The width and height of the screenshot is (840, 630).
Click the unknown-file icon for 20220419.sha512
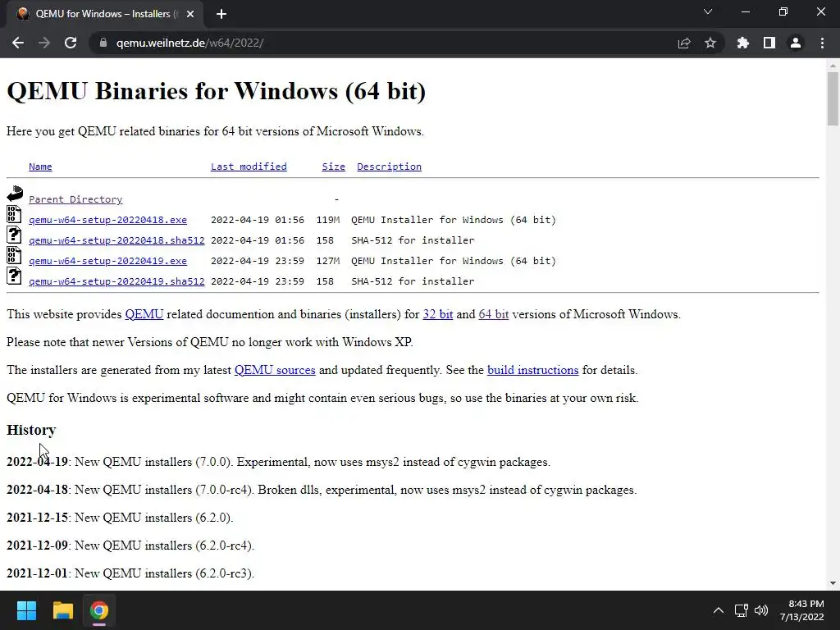[x=14, y=276]
